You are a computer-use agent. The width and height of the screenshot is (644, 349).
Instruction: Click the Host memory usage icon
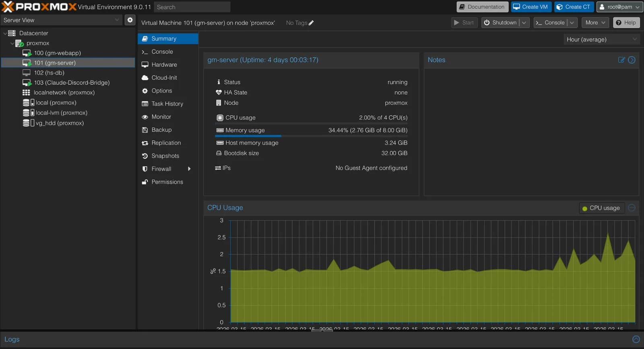(220, 143)
